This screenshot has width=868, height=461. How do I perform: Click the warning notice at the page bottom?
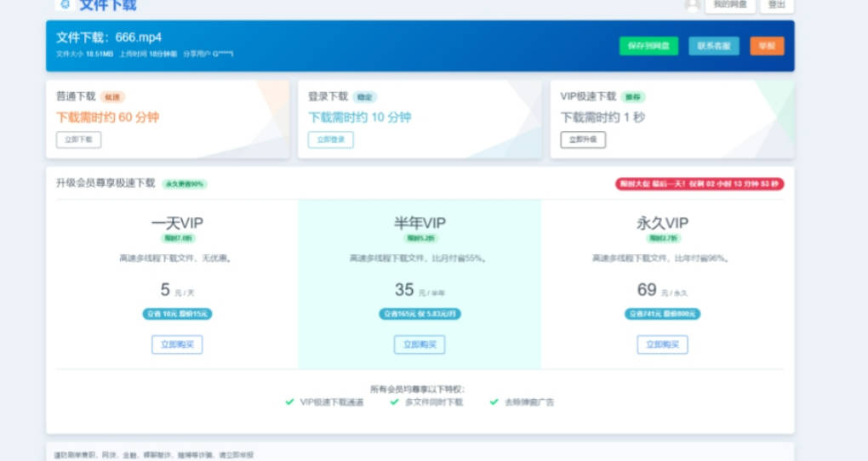(153, 455)
